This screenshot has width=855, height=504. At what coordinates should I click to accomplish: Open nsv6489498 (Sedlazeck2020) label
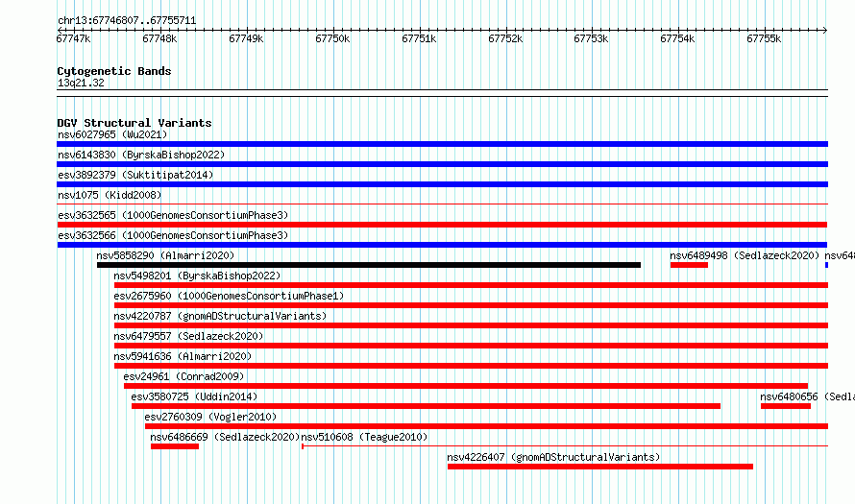[x=745, y=255]
